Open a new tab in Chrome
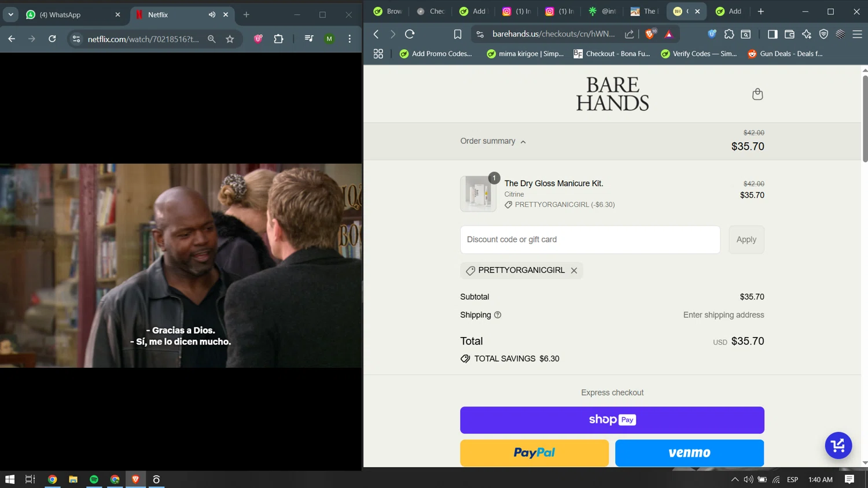 [x=247, y=14]
